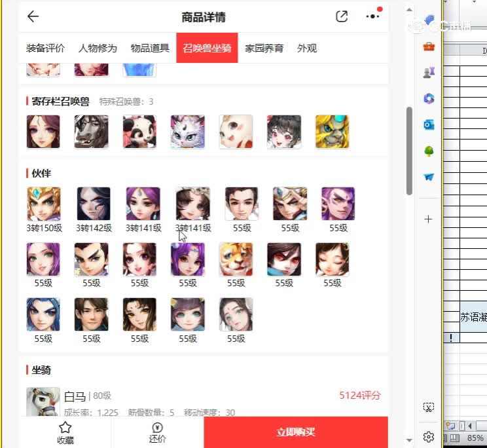Screen dimensions: 487x448
Task: Click the page layout view icon in spreadsheet status bar
Action: tap(455, 438)
